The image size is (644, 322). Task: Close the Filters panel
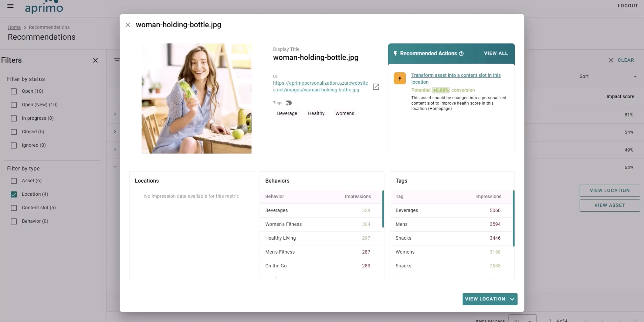(x=95, y=60)
